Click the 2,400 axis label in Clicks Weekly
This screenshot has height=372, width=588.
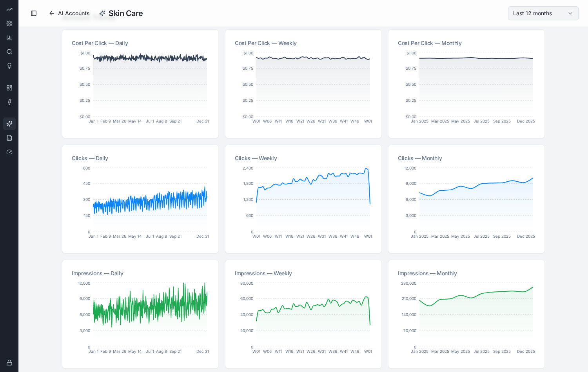(248, 168)
